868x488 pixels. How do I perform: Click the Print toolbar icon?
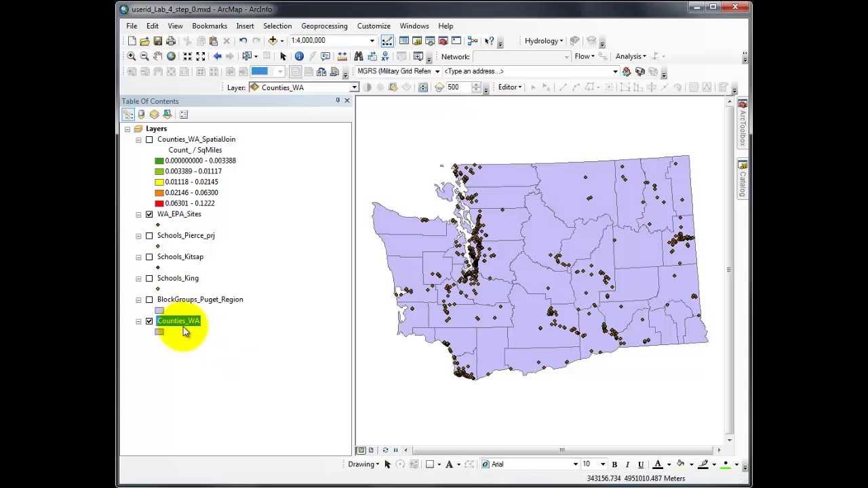click(171, 41)
